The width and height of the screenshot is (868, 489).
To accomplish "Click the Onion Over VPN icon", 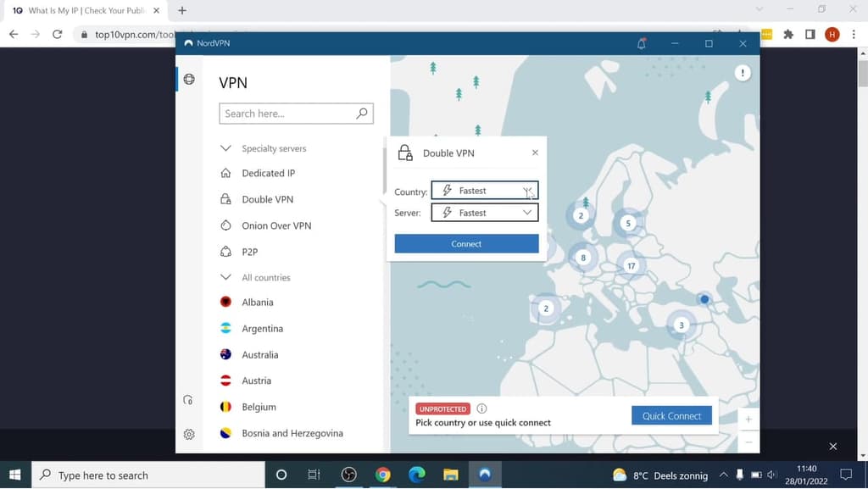I will pos(225,225).
